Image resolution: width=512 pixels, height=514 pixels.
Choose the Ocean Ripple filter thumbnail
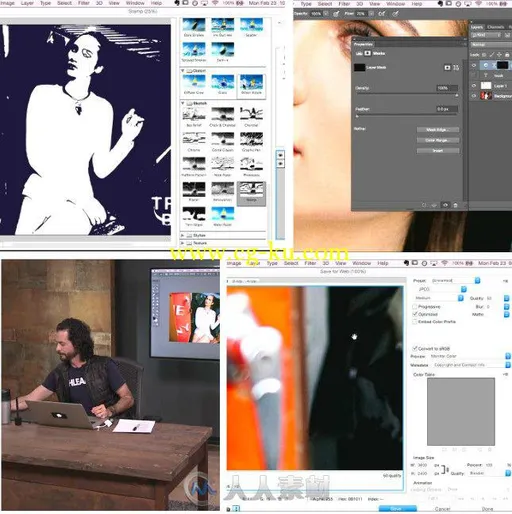coord(251,82)
